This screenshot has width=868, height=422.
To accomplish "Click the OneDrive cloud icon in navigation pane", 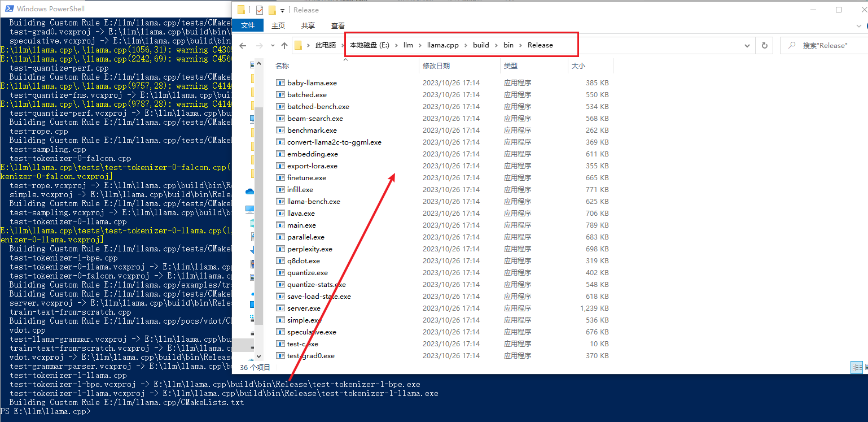I will [249, 192].
